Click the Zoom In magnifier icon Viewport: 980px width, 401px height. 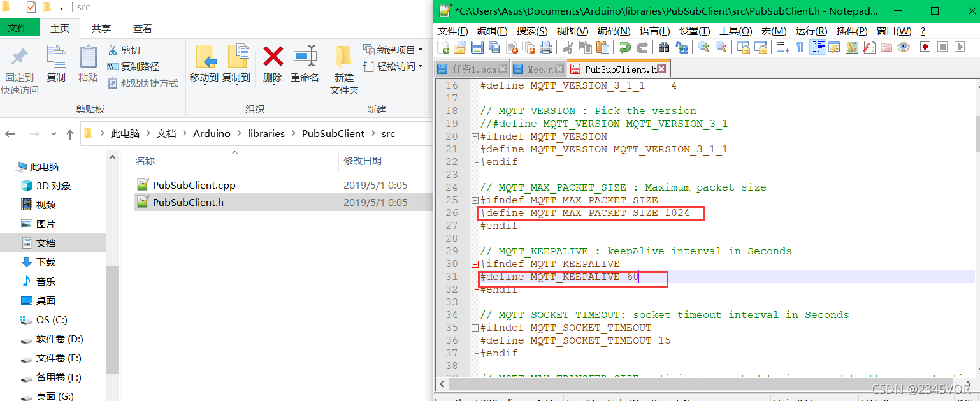click(703, 47)
